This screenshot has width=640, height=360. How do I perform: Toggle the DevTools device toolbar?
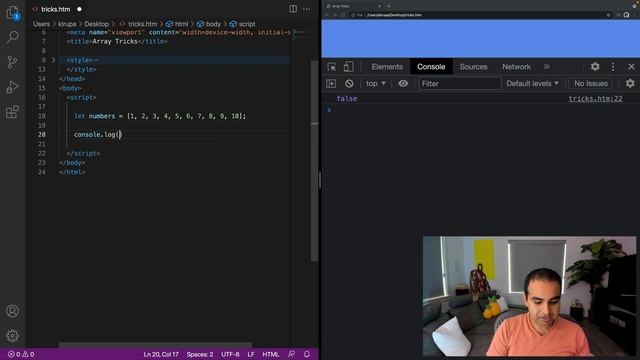(349, 67)
